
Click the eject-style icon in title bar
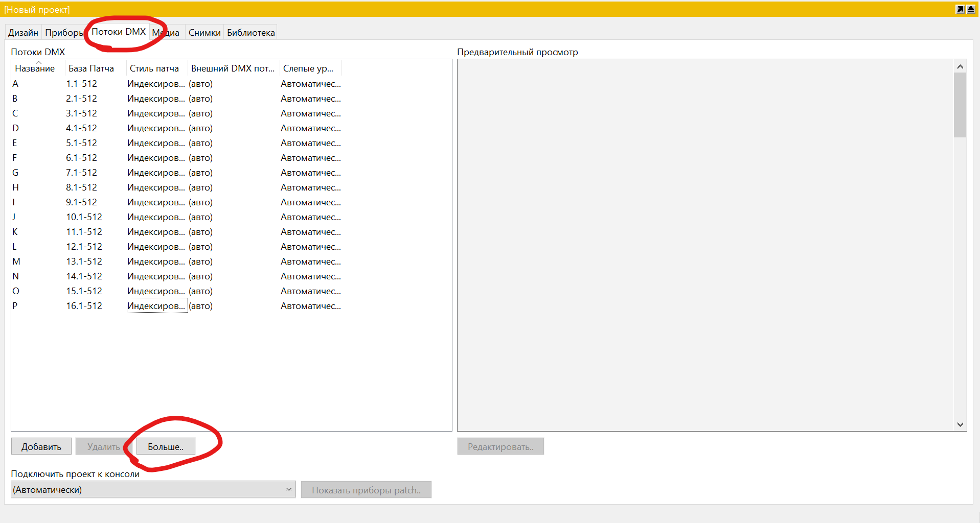tap(971, 9)
